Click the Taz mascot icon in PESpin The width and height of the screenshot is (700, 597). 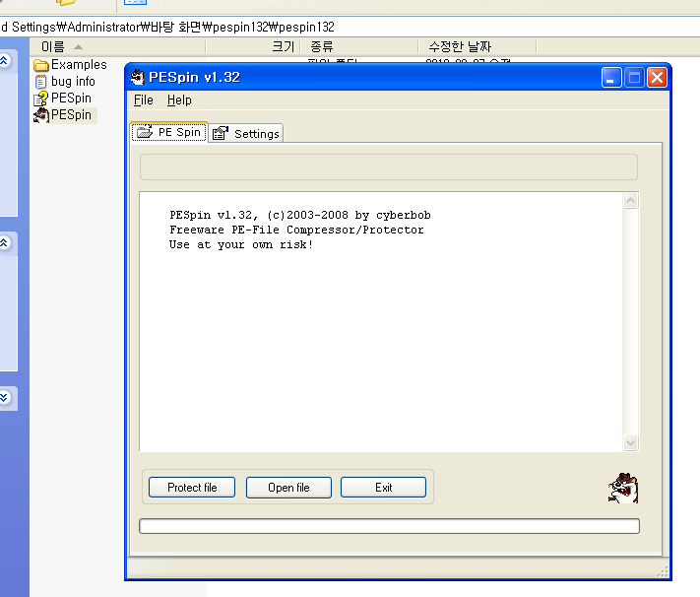(621, 488)
